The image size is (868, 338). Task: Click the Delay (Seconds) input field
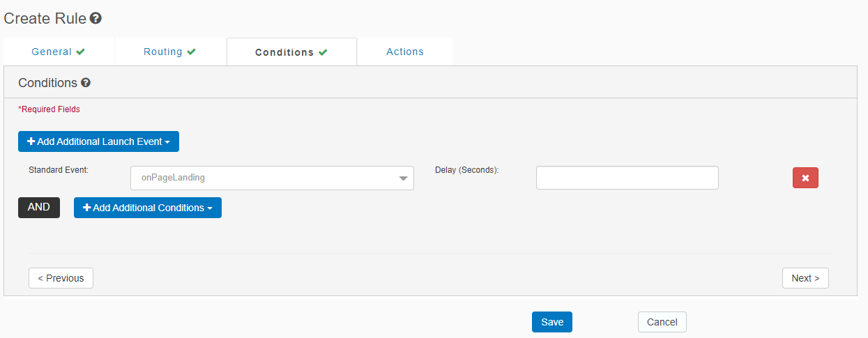(627, 178)
